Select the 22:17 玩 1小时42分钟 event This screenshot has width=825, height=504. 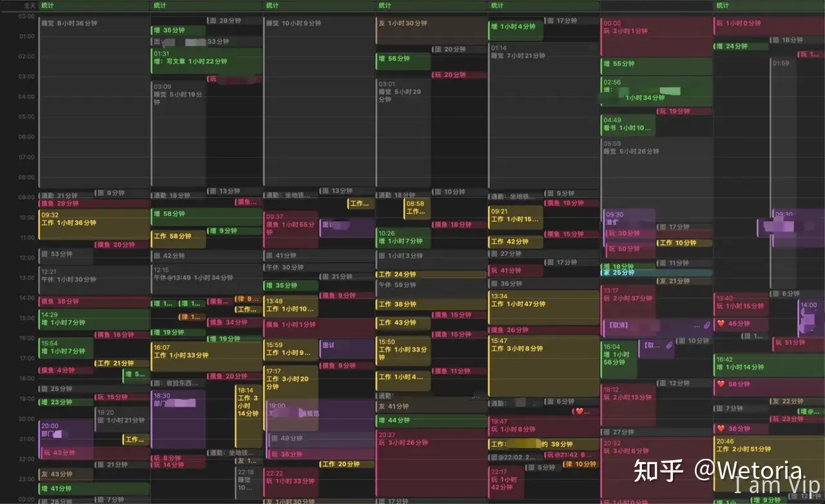[x=507, y=482]
